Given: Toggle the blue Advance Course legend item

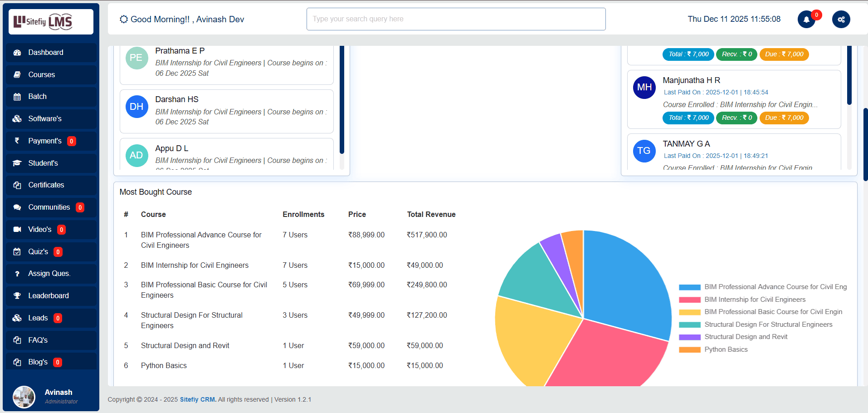Looking at the screenshot, I should click(762, 287).
